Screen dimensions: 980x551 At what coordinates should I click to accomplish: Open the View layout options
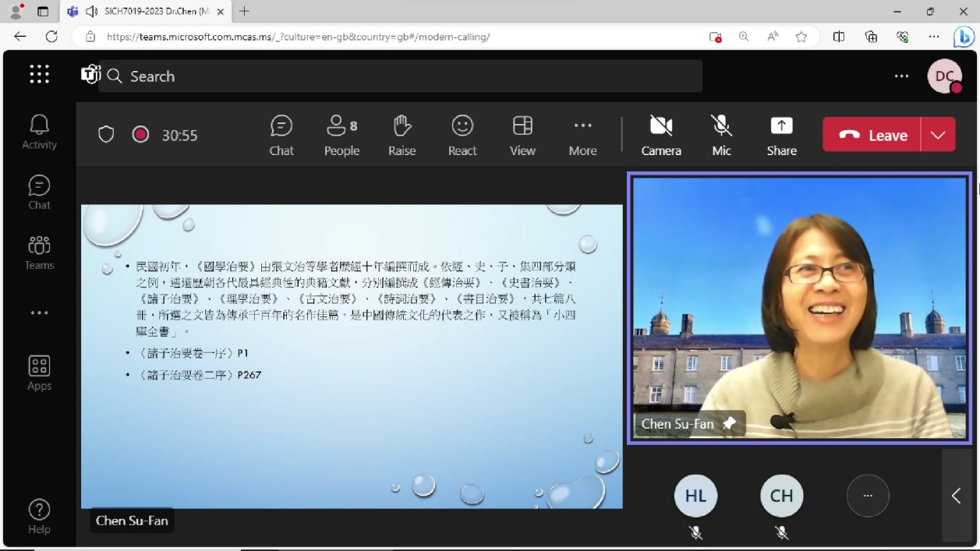pos(522,135)
